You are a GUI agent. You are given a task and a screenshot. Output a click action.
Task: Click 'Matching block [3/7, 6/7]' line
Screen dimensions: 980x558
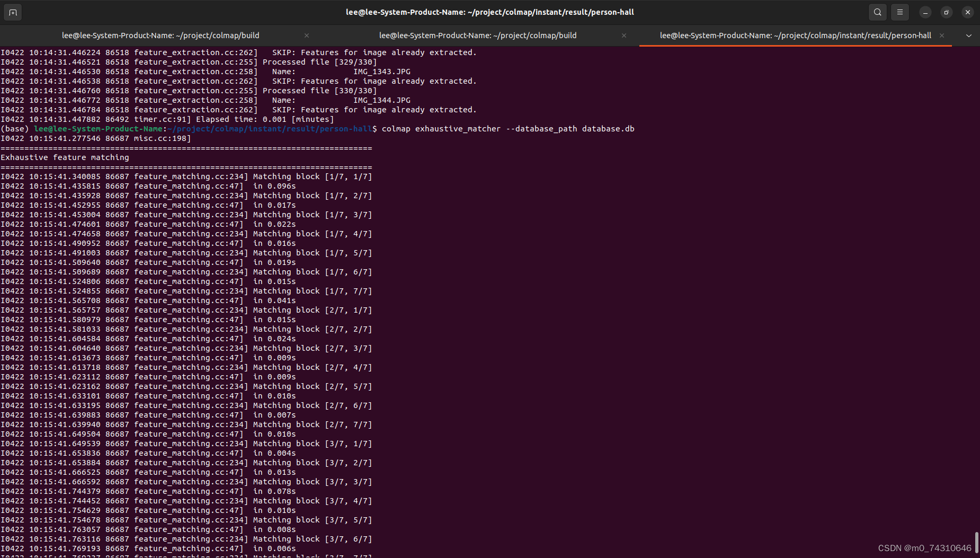[x=186, y=539]
